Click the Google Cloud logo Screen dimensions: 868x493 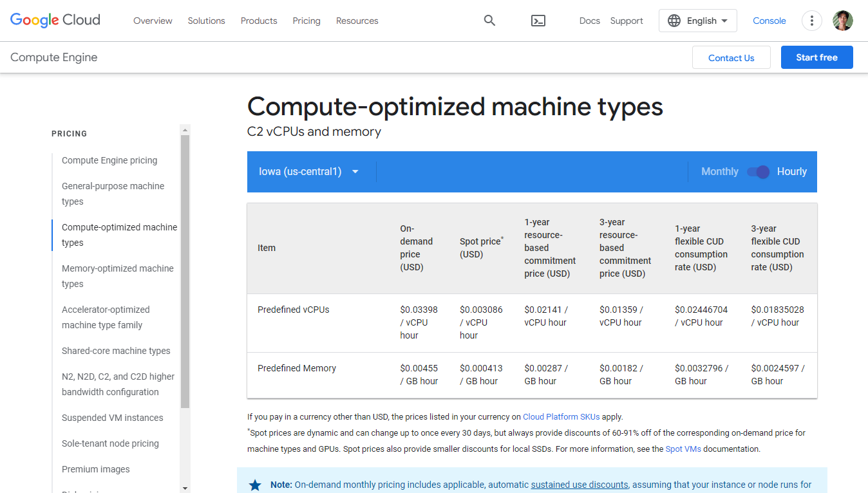(55, 21)
